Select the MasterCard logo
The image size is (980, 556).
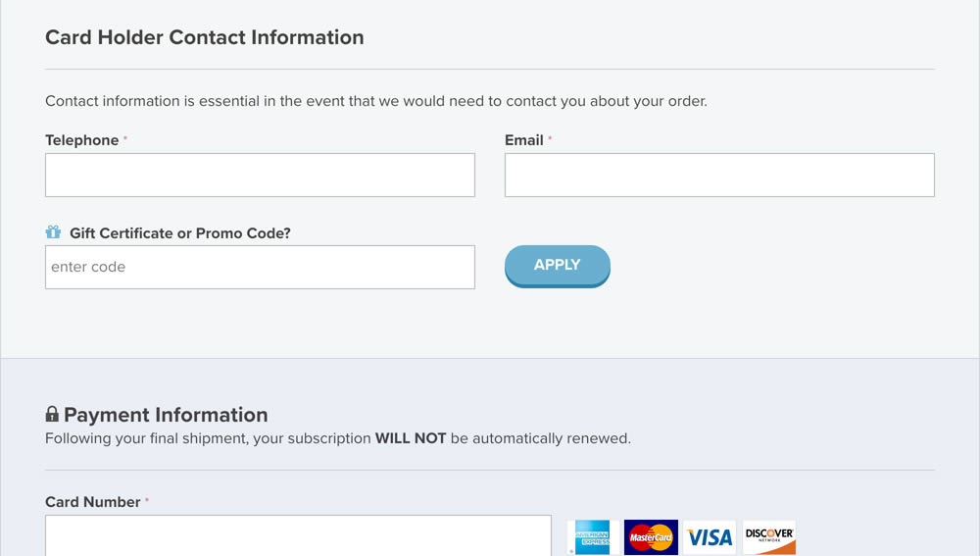651,537
